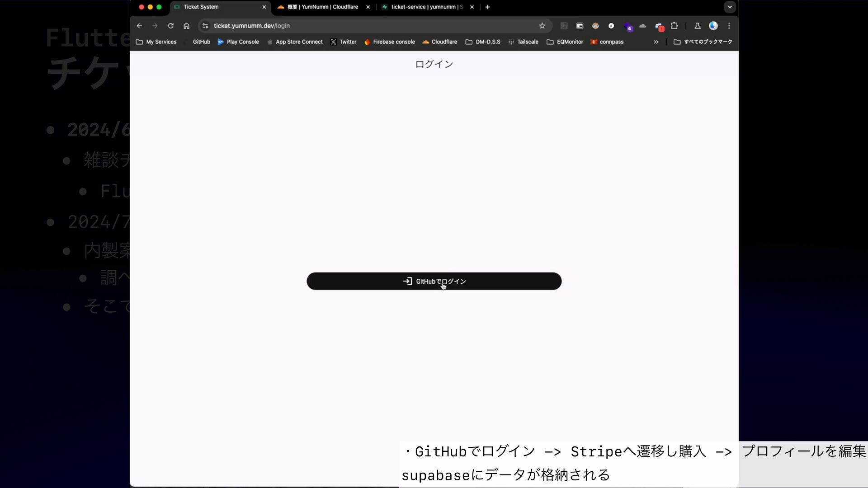Click the picture-in-picture extension icon
868x488 pixels.
point(580,26)
